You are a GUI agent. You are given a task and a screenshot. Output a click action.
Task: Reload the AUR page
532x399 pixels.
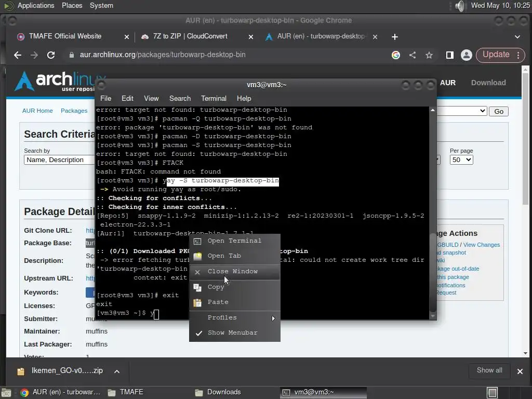click(x=51, y=55)
